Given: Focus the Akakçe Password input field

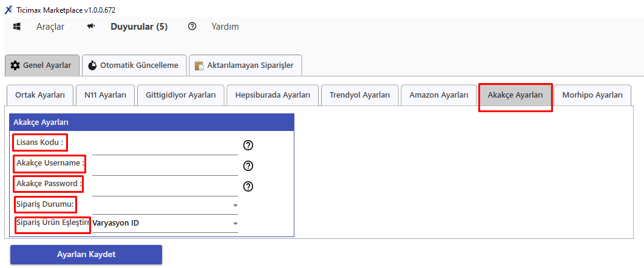Looking at the screenshot, I should point(165,186).
